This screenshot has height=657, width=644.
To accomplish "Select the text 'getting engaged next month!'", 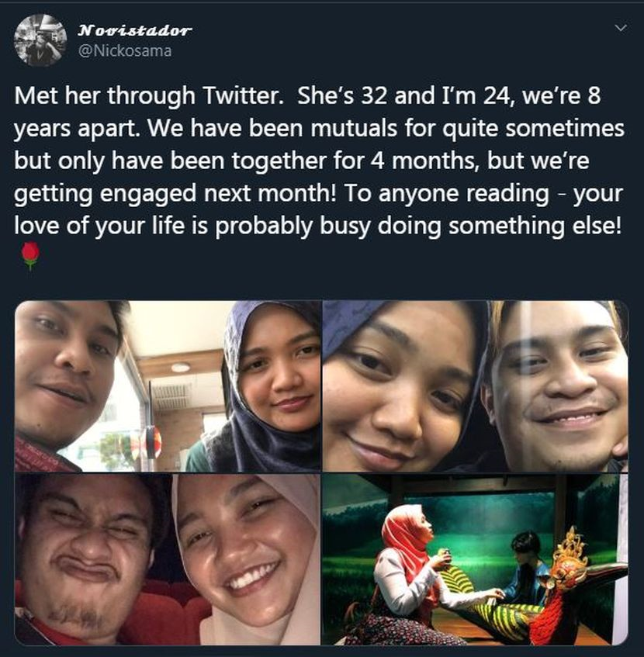I will tap(175, 194).
